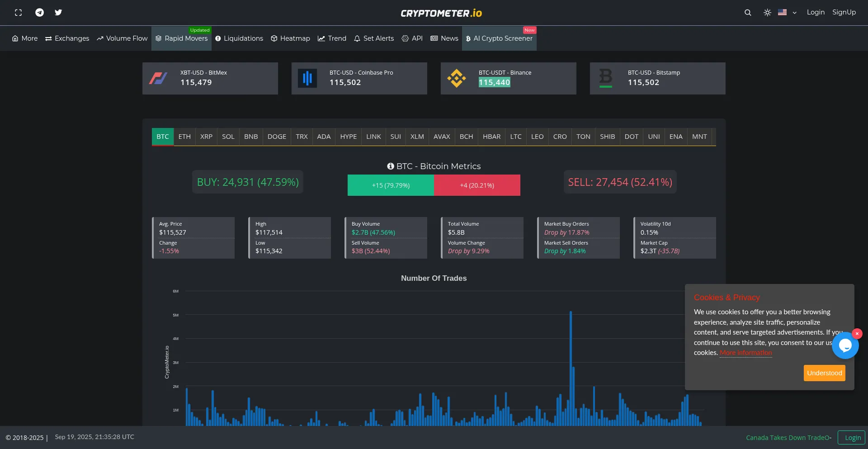Viewport: 868px width, 449px height.
Task: Select the UNI coin tab
Action: point(654,137)
